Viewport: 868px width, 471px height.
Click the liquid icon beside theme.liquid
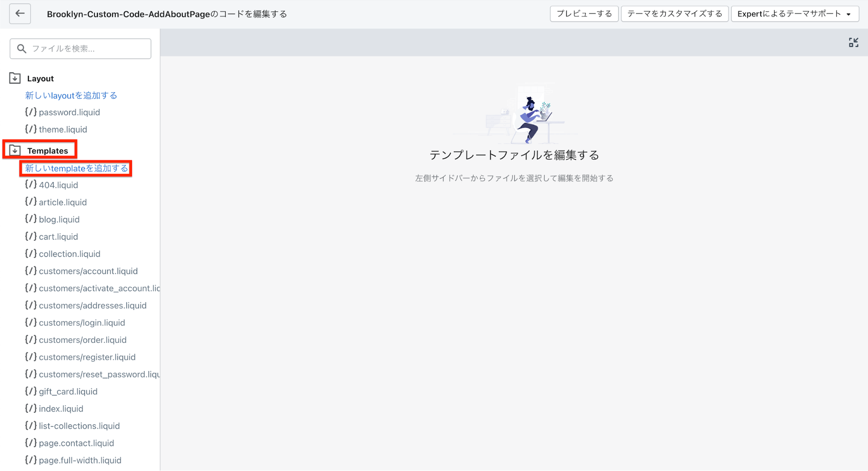tap(30, 129)
